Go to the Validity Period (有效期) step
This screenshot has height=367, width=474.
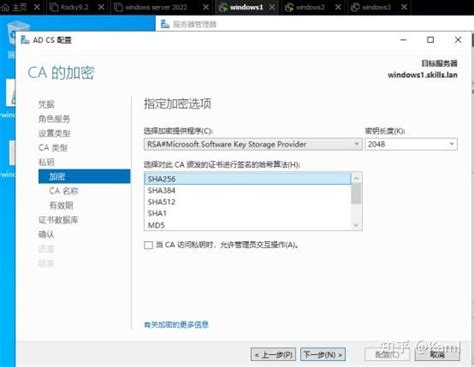[x=61, y=205]
